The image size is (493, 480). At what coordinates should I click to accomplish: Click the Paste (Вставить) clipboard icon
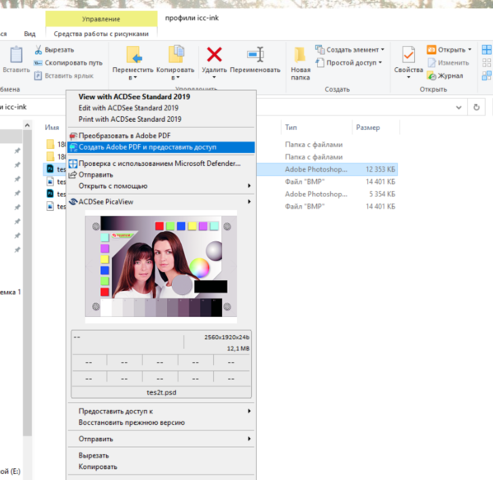16,55
